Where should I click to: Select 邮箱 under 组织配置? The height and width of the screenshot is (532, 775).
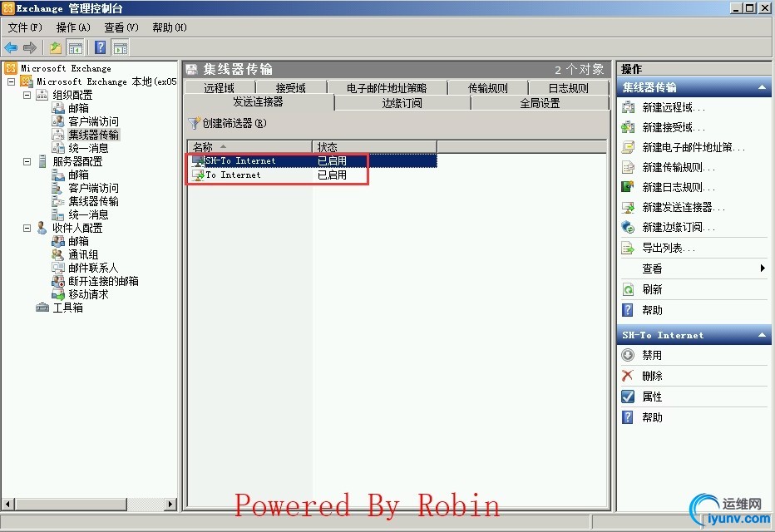(x=79, y=108)
